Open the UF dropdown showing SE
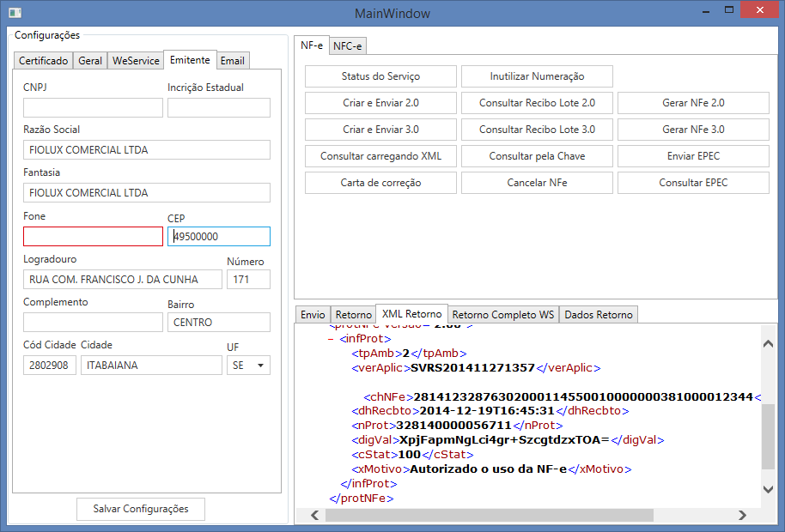The image size is (785, 532). 248,365
